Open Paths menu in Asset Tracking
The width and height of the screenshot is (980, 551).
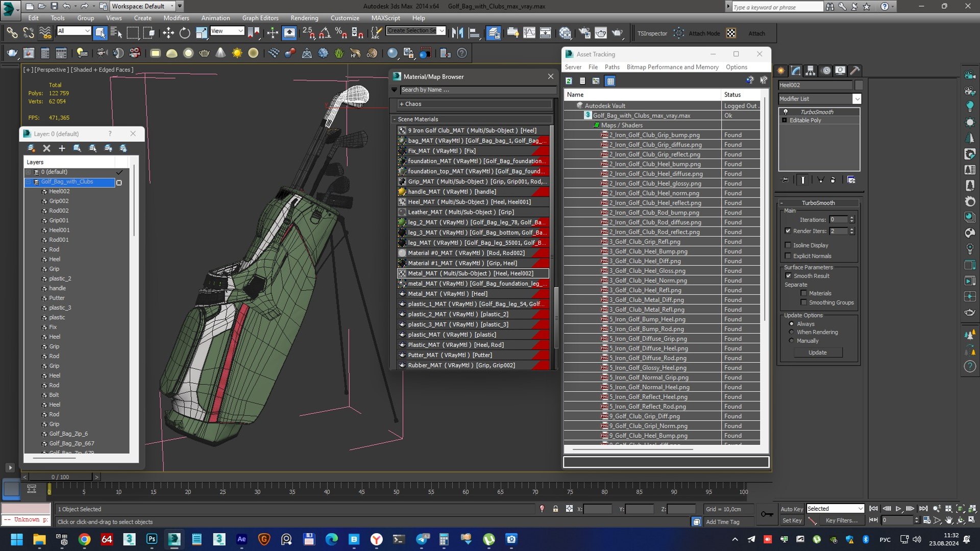pyautogui.click(x=612, y=67)
